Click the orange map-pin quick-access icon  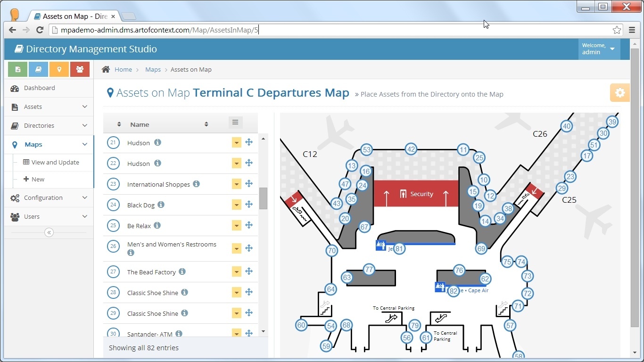pos(59,69)
